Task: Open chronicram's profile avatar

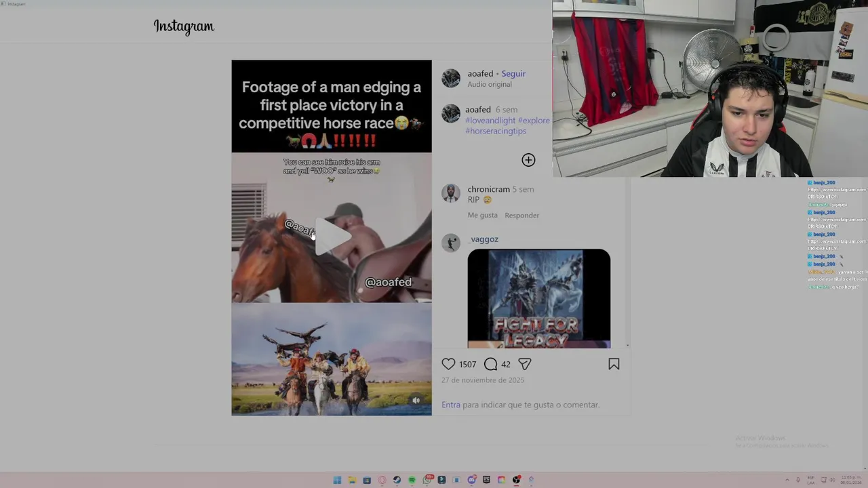Action: click(x=451, y=193)
